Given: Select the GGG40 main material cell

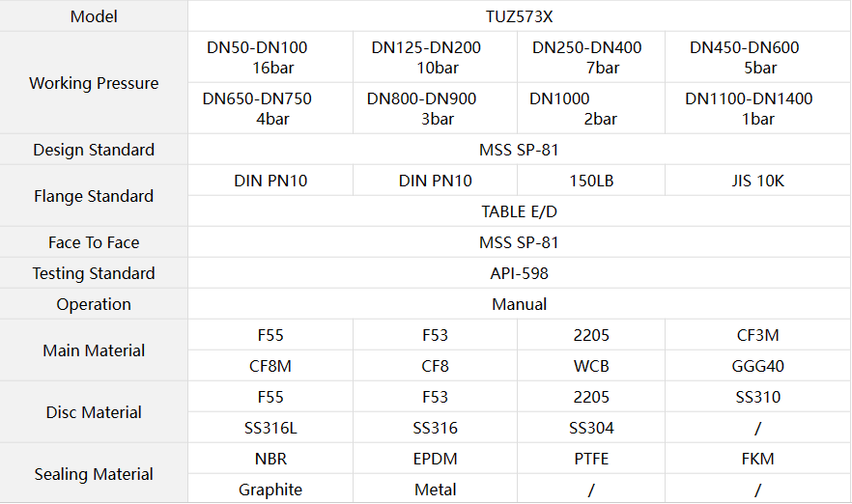Looking at the screenshot, I should click(x=757, y=366).
